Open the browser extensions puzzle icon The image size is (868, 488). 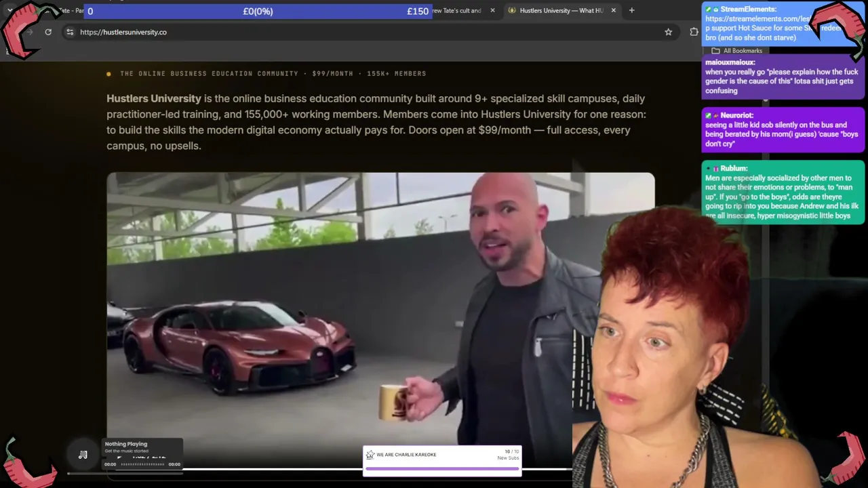[694, 32]
